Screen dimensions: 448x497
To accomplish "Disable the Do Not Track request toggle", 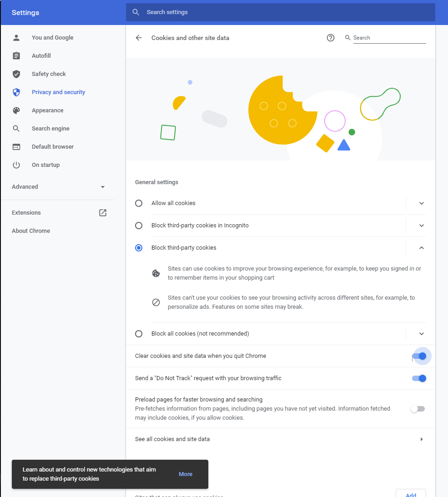I will (x=419, y=378).
